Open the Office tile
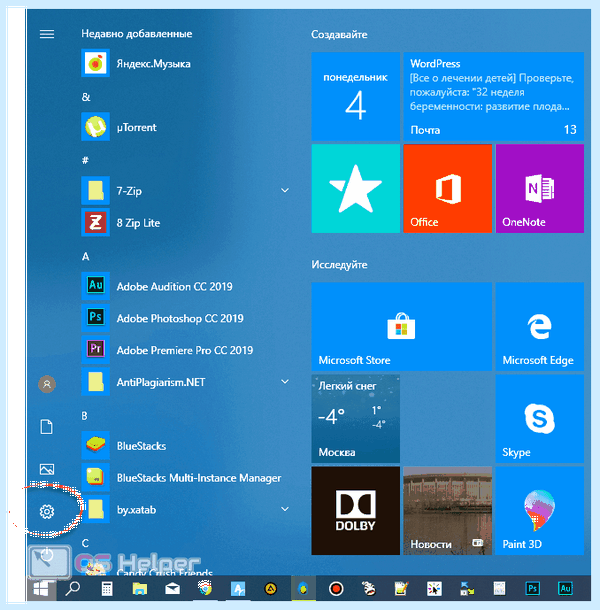Screen dimensions: 600x610 pos(447,189)
